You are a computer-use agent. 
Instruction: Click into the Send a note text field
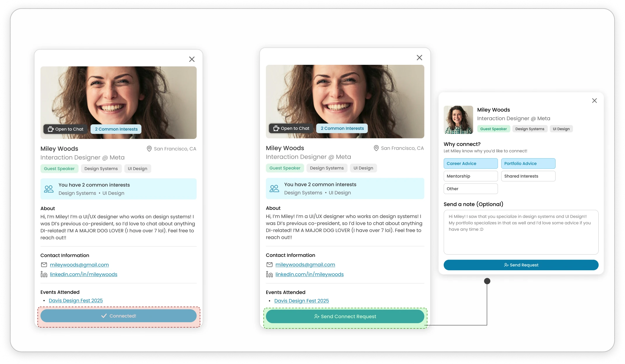coord(521,232)
